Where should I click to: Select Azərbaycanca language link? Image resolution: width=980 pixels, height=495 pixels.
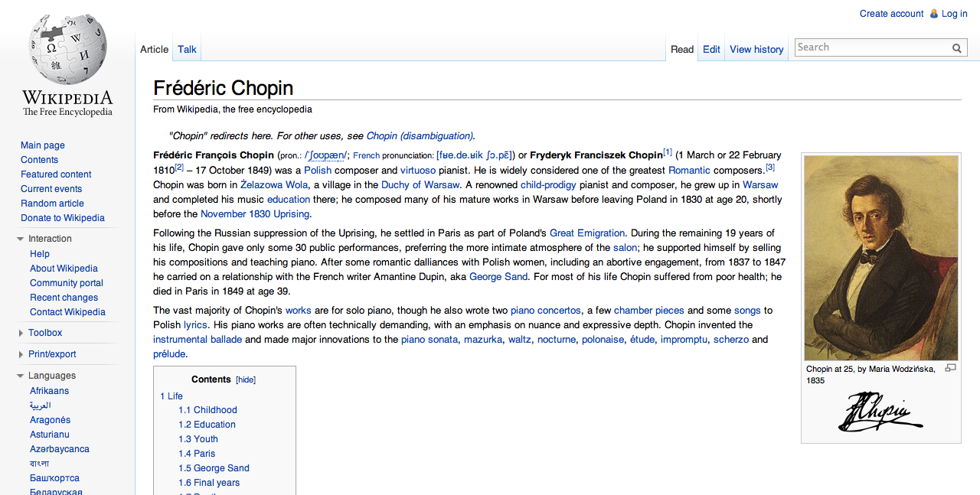pos(60,449)
